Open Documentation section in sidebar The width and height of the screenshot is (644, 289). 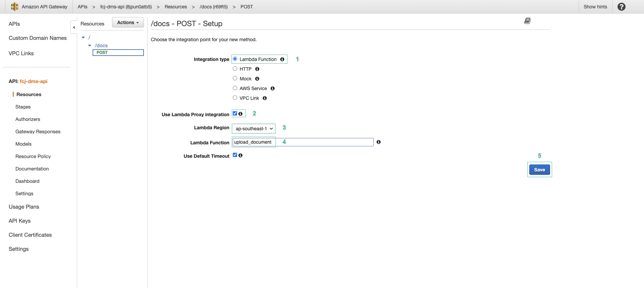pyautogui.click(x=32, y=169)
